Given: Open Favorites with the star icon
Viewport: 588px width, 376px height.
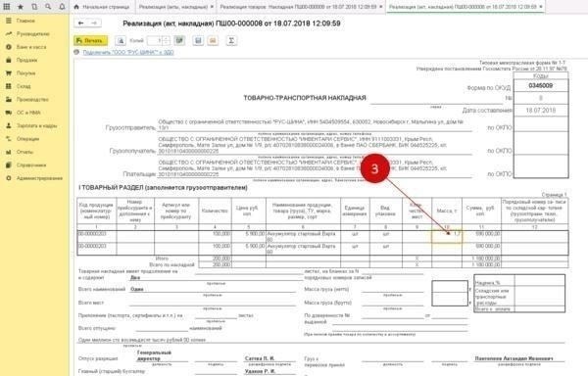Looking at the screenshot, I should click(x=21, y=7).
